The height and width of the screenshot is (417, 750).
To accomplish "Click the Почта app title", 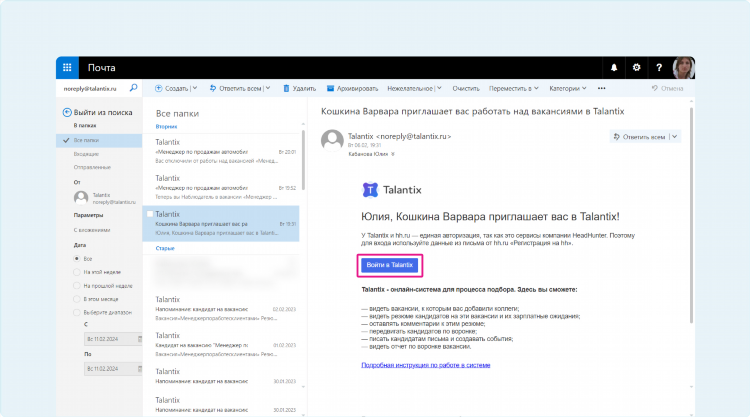I will click(101, 68).
